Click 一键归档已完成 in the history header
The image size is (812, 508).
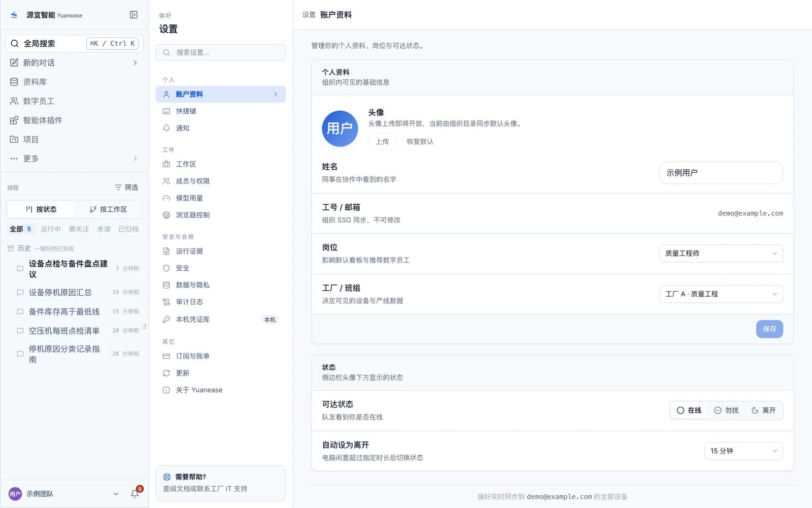(54, 249)
